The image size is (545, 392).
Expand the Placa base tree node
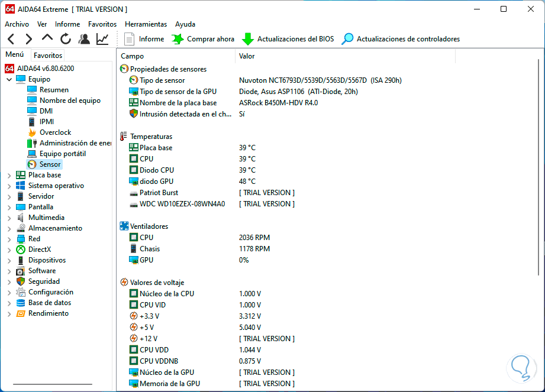[x=9, y=176]
